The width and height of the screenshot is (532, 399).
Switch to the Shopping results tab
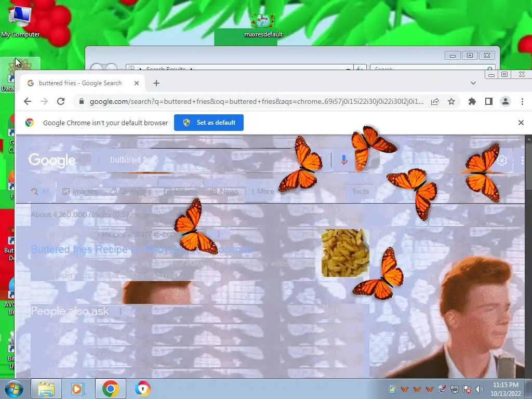pos(130,192)
